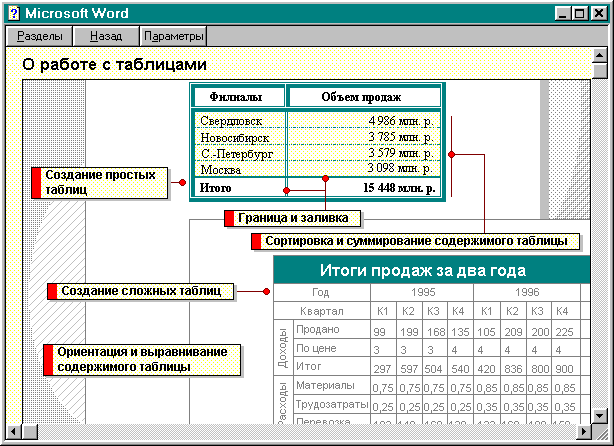Open the Параметры options menu
Image resolution: width=614 pixels, height=446 pixels.
point(174,36)
